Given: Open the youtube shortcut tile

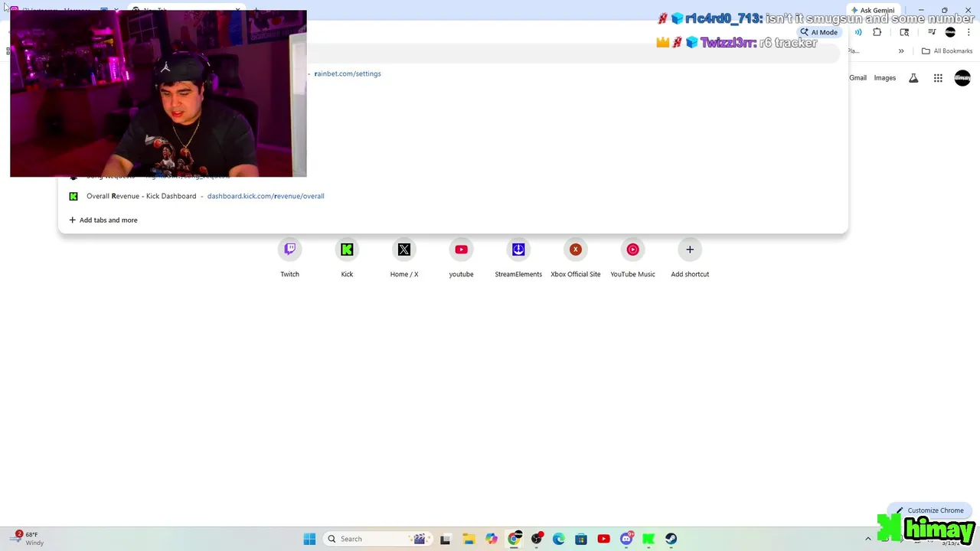Looking at the screenshot, I should [x=461, y=258].
